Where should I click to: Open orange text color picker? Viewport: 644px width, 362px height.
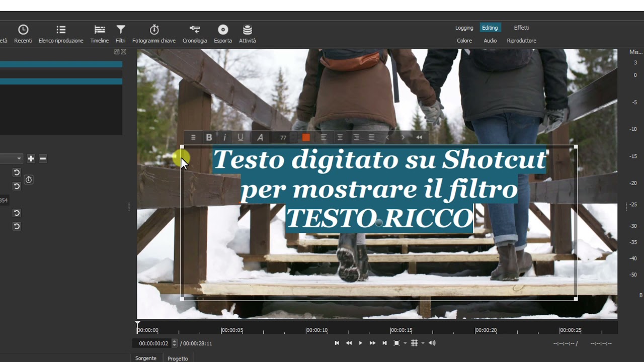pos(306,137)
